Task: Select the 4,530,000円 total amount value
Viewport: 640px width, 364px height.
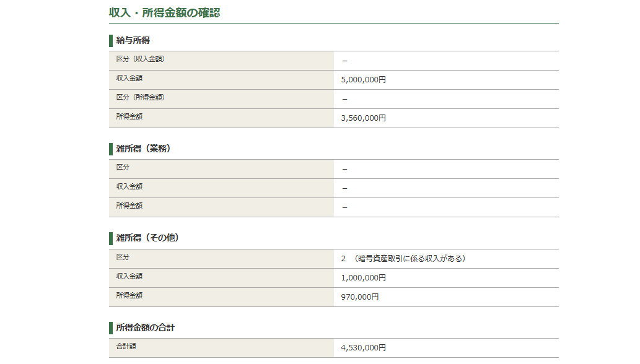Action: coord(363,348)
